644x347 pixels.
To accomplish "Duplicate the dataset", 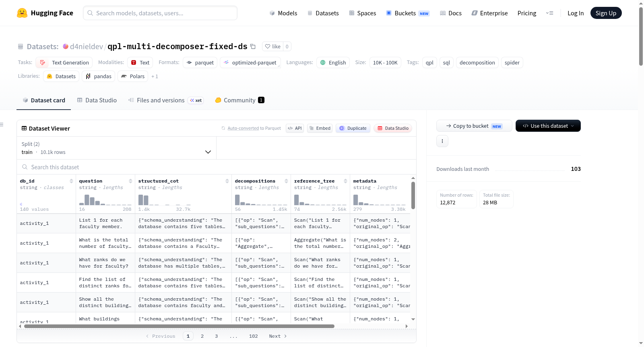I will [x=353, y=128].
